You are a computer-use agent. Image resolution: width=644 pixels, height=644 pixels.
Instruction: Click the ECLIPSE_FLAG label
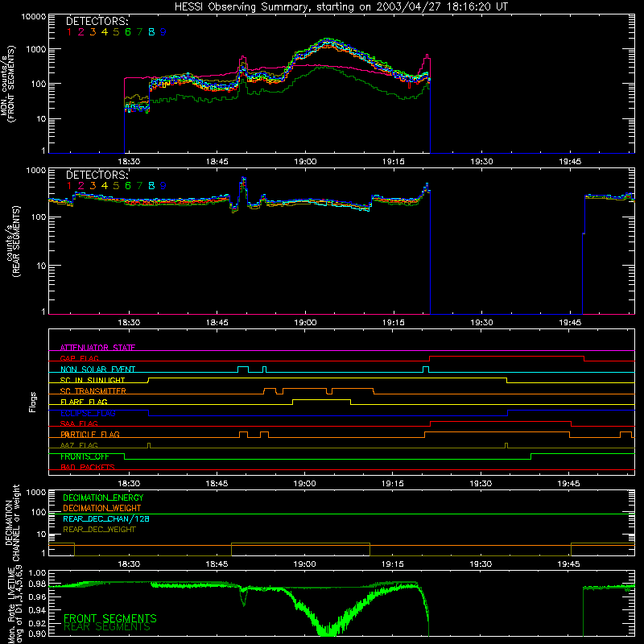click(x=88, y=413)
